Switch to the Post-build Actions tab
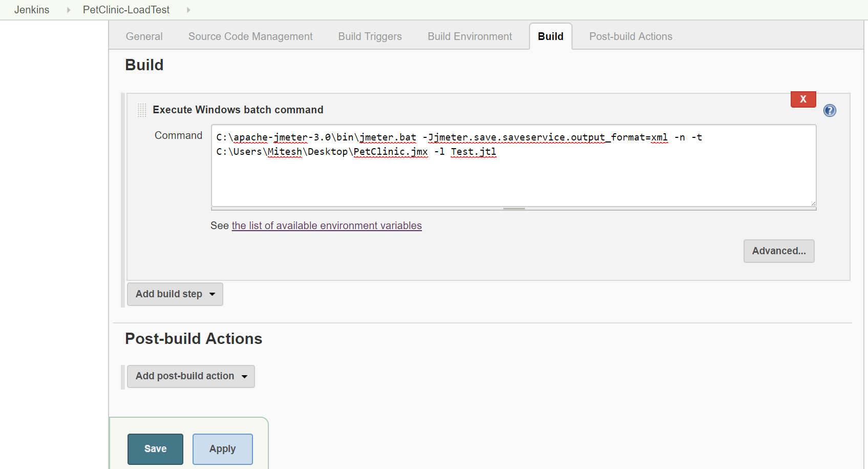Screen dimensions: 868x469 click(x=630, y=36)
